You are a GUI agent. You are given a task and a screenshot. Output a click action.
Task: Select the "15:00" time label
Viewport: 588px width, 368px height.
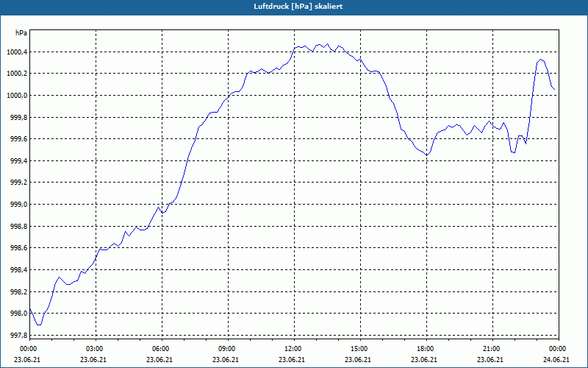360,349
